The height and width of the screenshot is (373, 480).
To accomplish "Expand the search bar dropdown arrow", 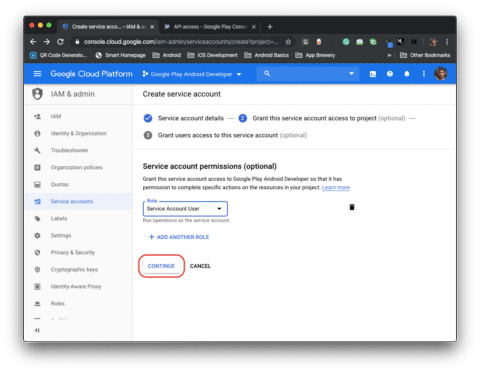I will (351, 73).
